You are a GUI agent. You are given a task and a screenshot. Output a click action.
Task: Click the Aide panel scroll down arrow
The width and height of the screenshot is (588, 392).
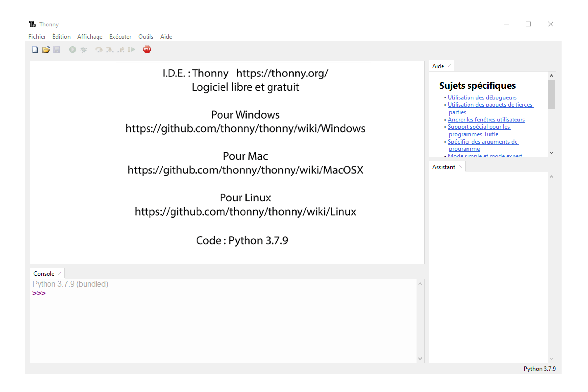[x=552, y=153]
